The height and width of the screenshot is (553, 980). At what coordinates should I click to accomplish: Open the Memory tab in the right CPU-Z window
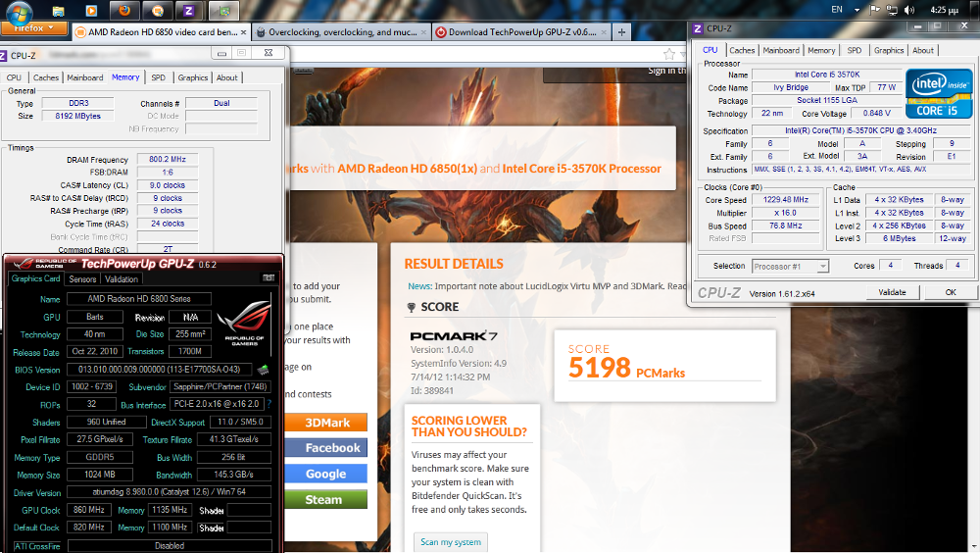[x=821, y=50]
